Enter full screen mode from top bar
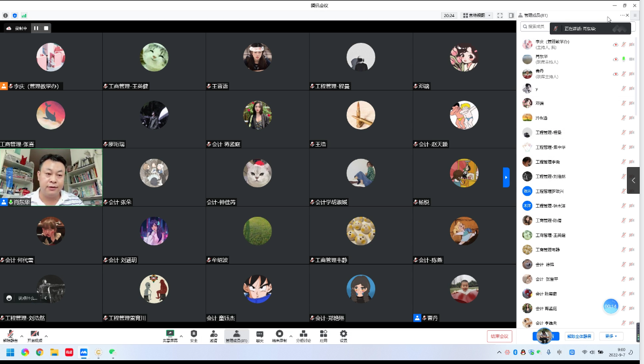Viewport: 644px width, 364px height. 500,16
